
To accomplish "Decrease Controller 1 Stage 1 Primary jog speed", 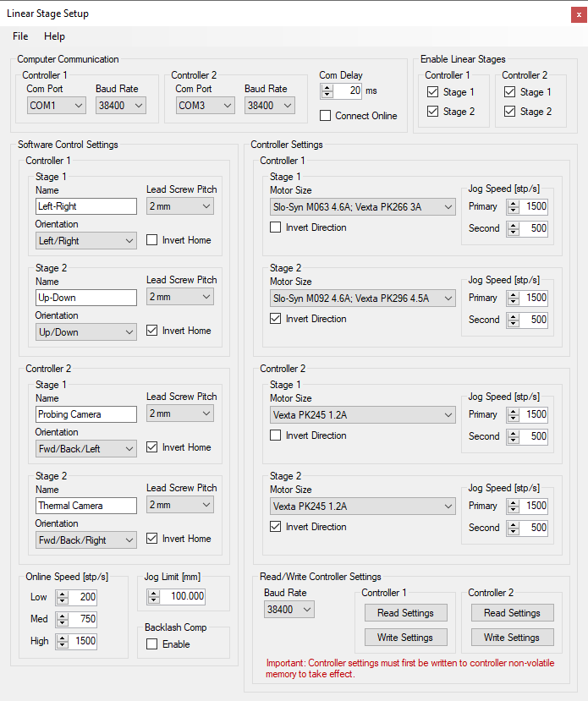I will pos(514,210).
